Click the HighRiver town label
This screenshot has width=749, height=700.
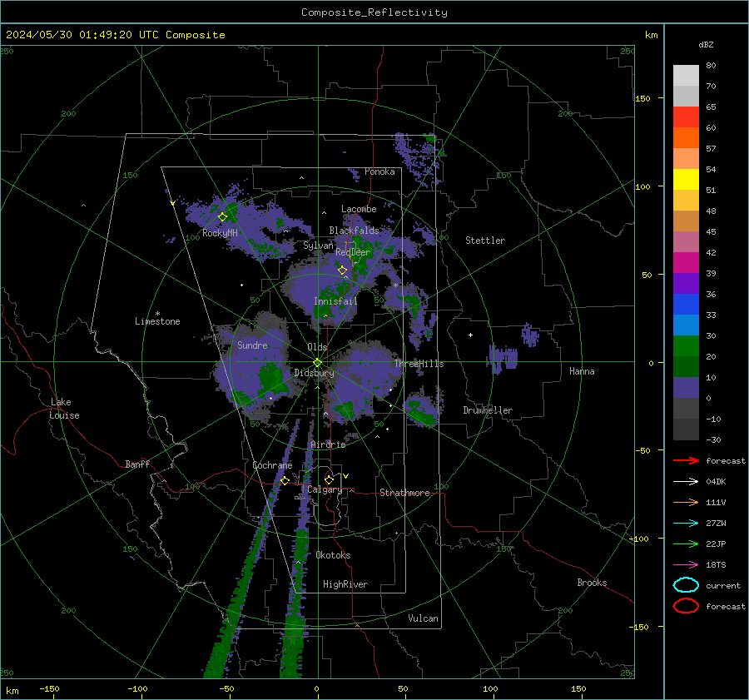[345, 584]
